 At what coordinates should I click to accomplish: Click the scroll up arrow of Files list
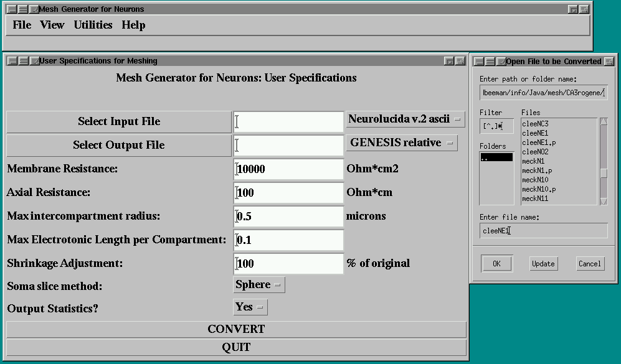tap(604, 121)
